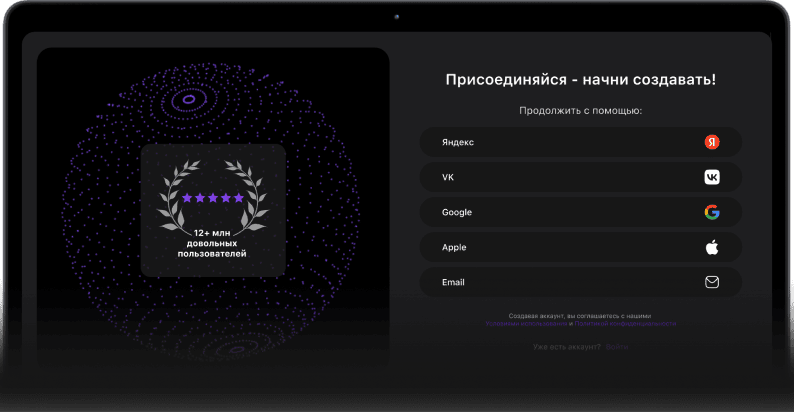
Task: Select the Apple text label to sign in
Action: tap(454, 247)
